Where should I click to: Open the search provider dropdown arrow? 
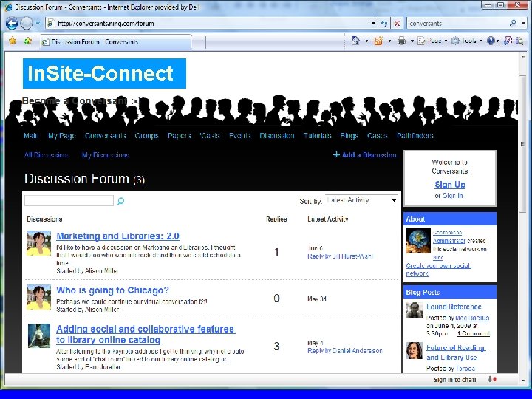(523, 24)
